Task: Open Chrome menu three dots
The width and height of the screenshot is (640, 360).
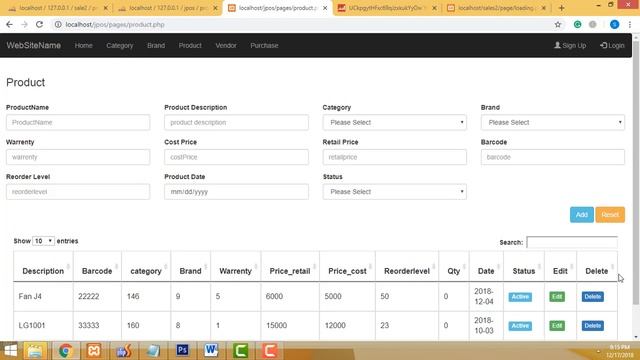Action: point(630,24)
